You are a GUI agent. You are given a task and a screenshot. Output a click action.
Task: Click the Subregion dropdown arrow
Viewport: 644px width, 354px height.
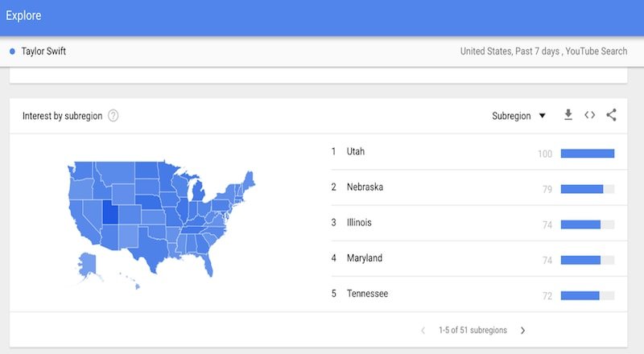pyautogui.click(x=542, y=116)
